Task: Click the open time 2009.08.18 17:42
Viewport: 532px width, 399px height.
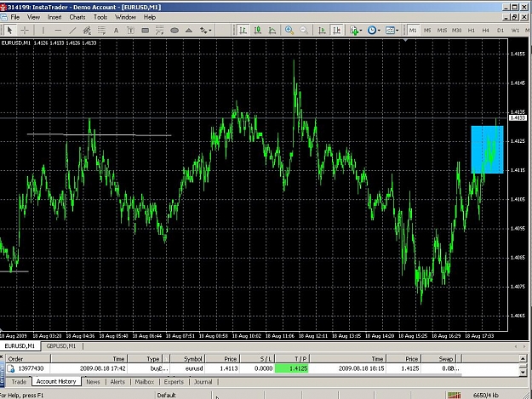Action: tap(103, 368)
